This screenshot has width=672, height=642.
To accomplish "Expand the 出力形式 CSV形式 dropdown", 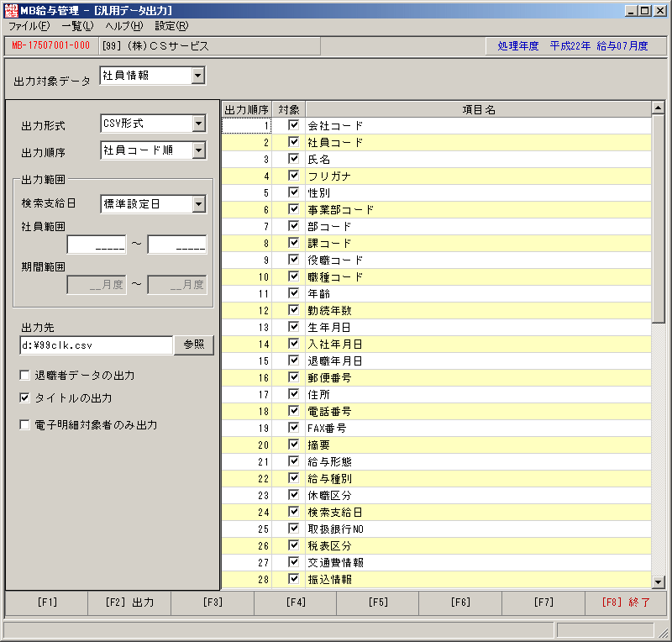I will pos(198,124).
